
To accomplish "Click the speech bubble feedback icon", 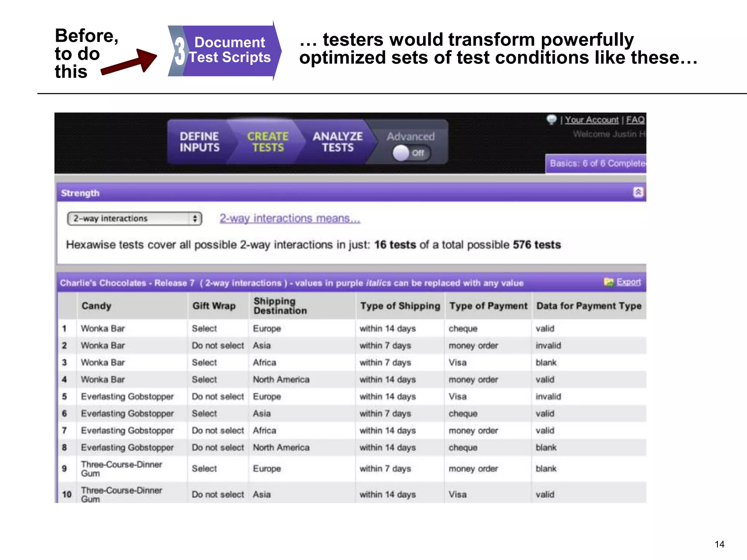I will point(551,120).
